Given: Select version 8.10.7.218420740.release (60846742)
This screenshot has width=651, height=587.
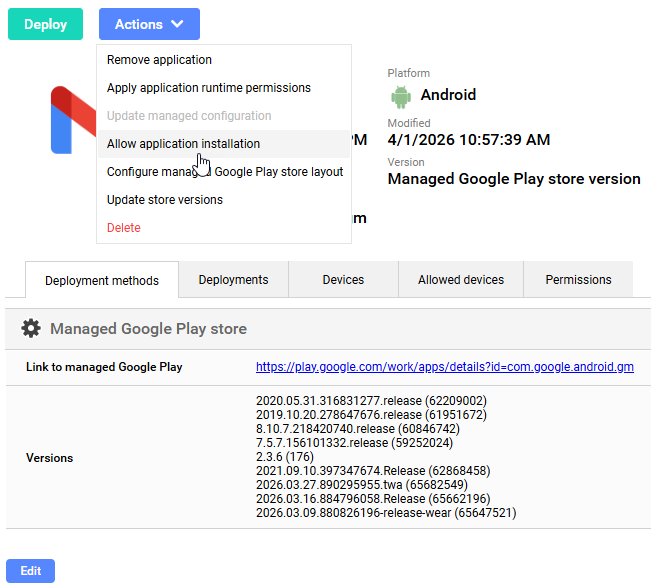Looking at the screenshot, I should pos(358,428).
